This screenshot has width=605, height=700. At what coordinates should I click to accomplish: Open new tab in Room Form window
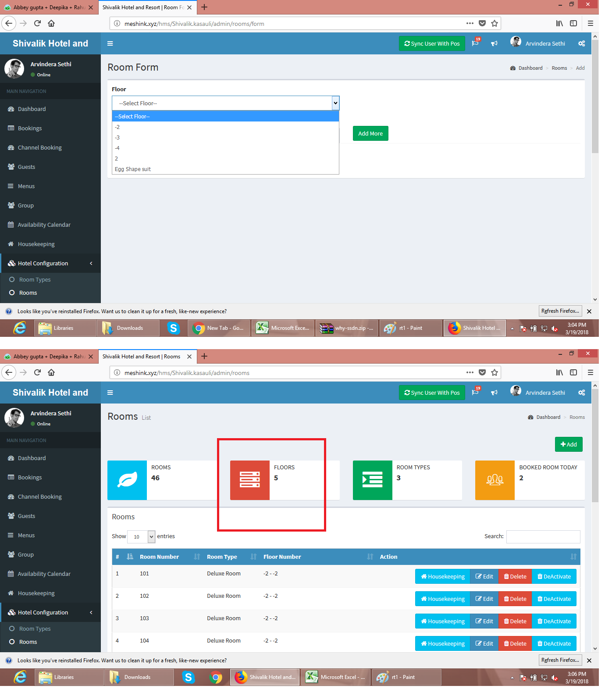click(x=204, y=7)
